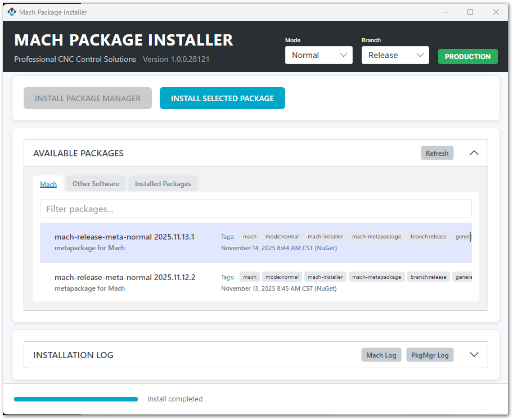513x420 pixels.
Task: Click the Filter packages input field
Action: point(255,209)
